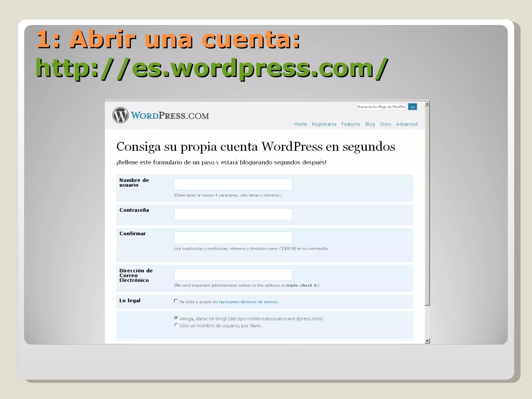Open the Advanced menu link
This screenshot has width=532, height=399.
tap(407, 124)
